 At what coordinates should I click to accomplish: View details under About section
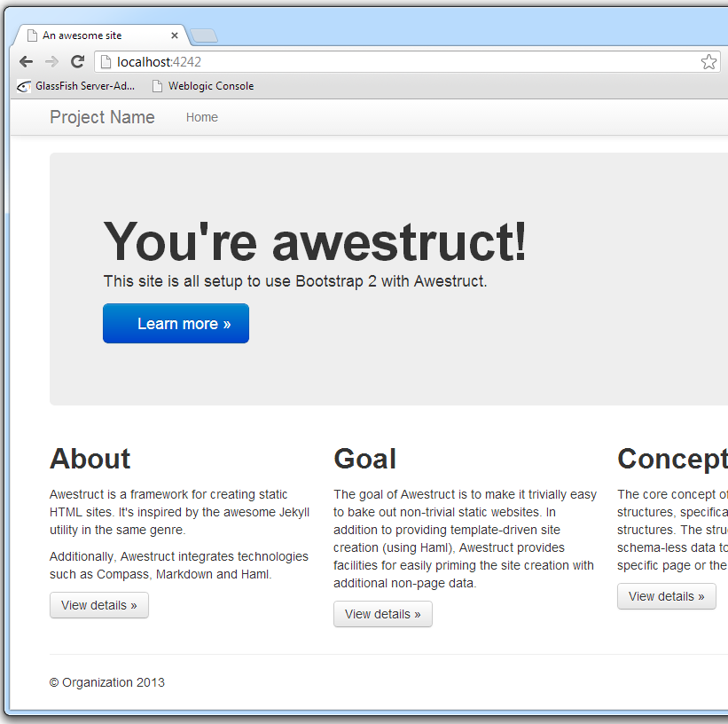(x=99, y=605)
